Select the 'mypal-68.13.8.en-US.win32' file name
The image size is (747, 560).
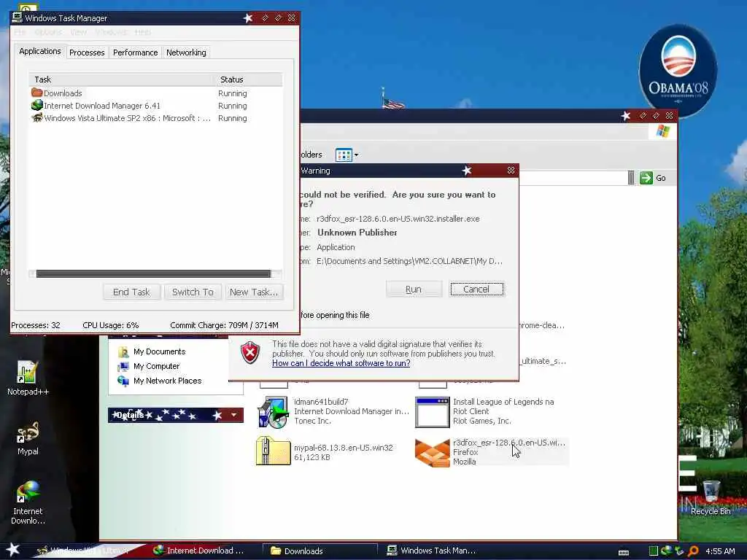[344, 448]
